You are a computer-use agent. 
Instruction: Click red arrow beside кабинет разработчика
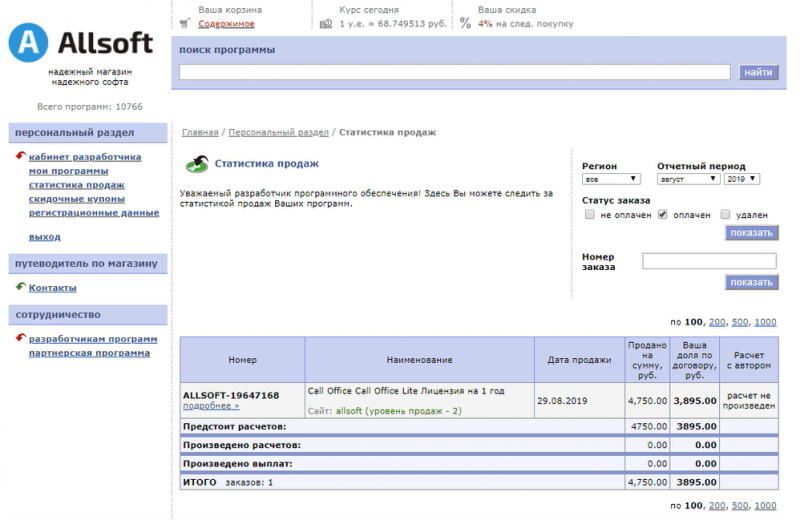(x=20, y=156)
